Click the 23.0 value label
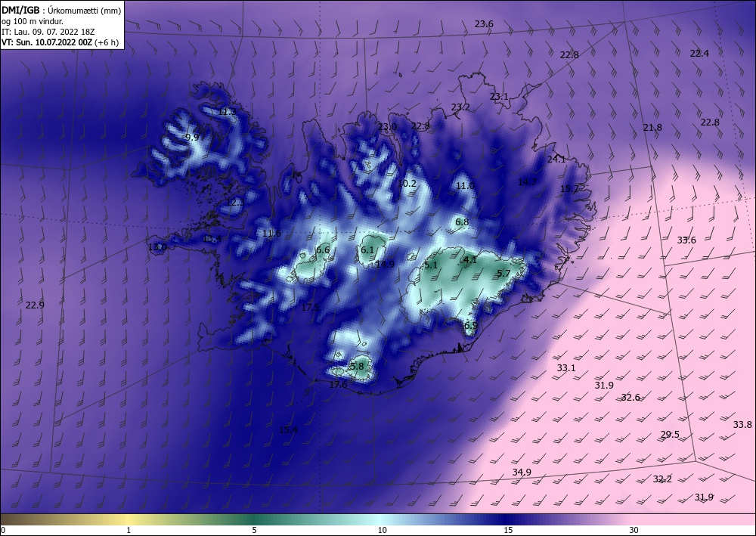The image size is (756, 536). 387,127
